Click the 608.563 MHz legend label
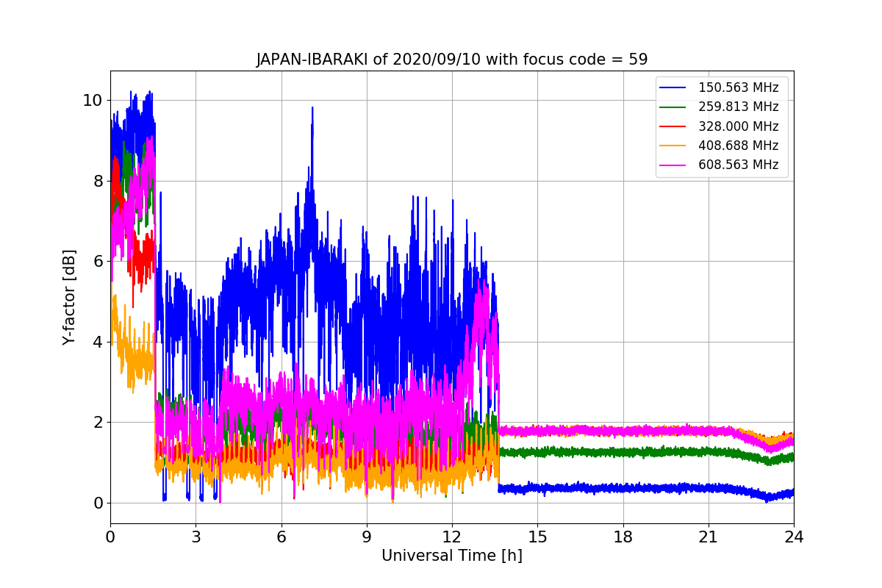 [738, 165]
